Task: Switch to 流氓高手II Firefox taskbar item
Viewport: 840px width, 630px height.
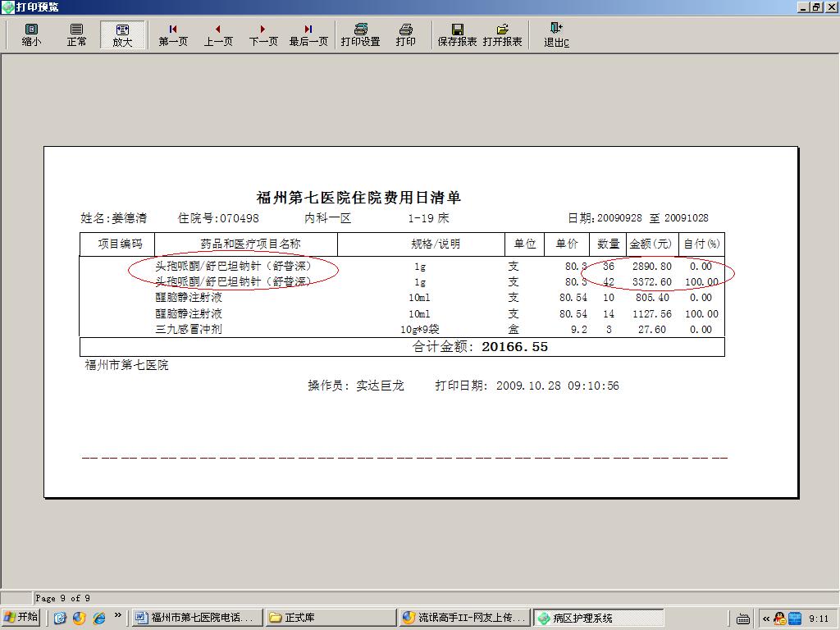Action: click(464, 618)
